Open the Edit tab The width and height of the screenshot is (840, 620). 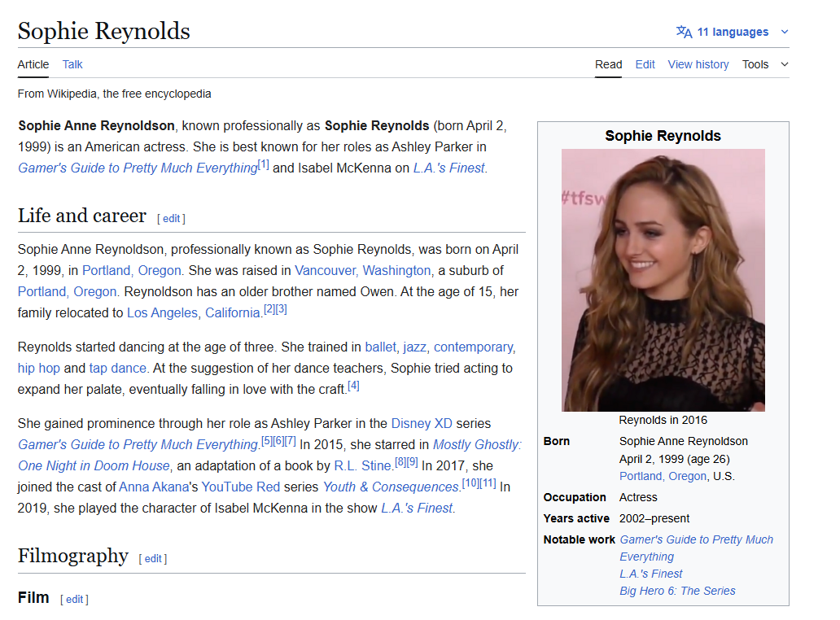[x=645, y=64]
